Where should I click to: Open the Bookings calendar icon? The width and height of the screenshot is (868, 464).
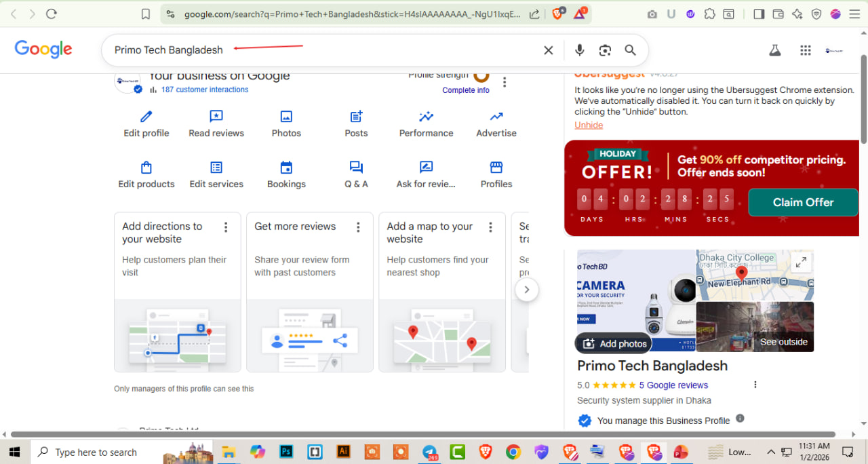(x=286, y=168)
